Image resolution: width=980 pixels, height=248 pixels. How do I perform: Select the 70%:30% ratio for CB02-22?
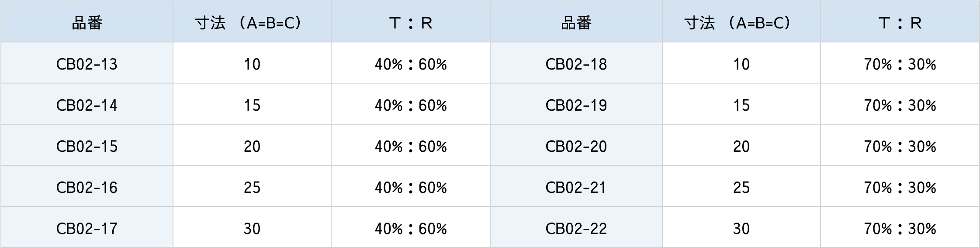tap(900, 228)
